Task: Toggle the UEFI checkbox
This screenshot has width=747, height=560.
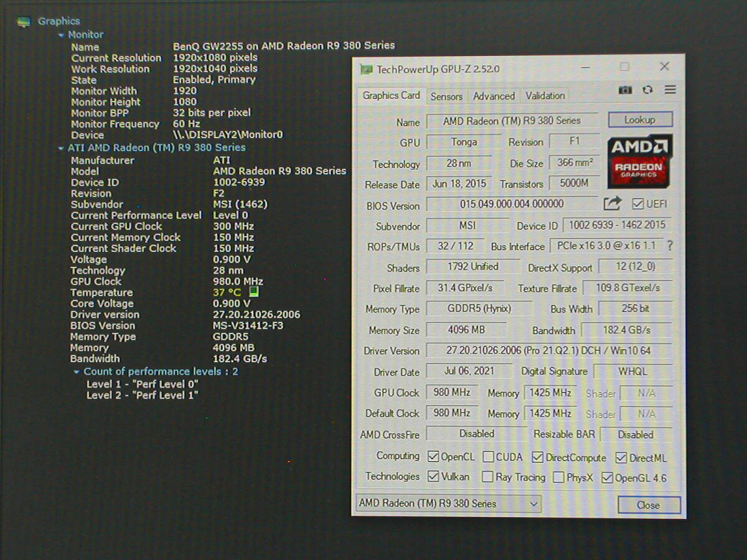Action: (x=637, y=203)
